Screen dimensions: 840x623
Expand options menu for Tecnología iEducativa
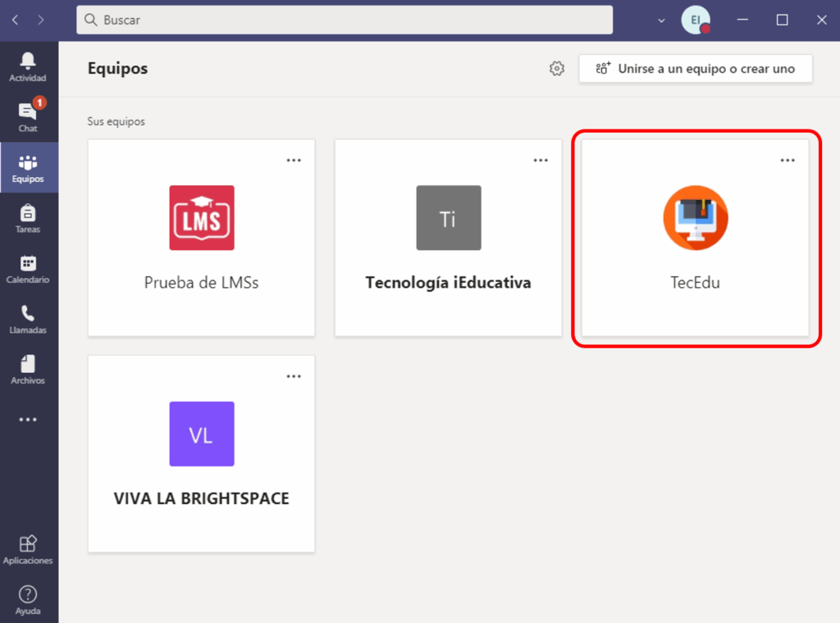[541, 161]
